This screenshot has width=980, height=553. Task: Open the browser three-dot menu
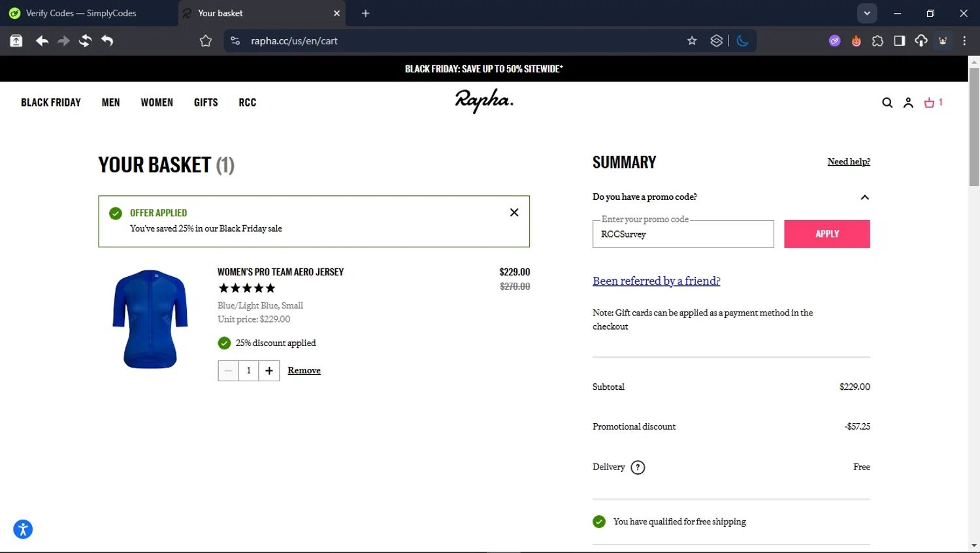[964, 40]
